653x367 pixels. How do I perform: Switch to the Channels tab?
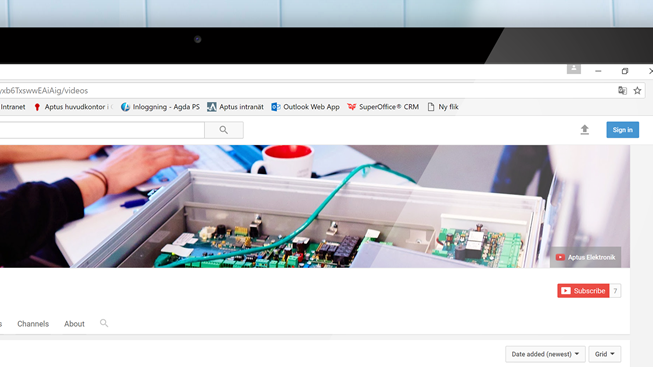[x=33, y=324]
